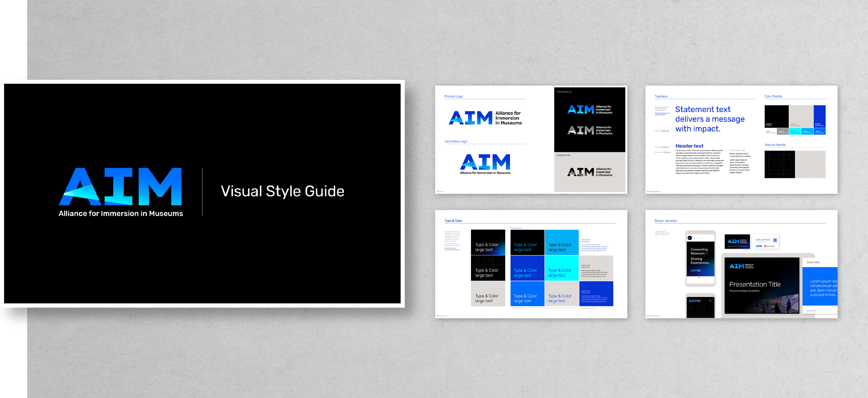Click the Type & Color page heading
This screenshot has width=868, height=398.
(x=453, y=221)
